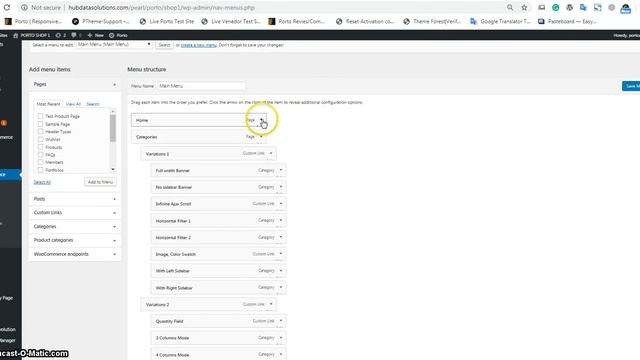Click the browser address bar URL
This screenshot has height=360, width=640.
(x=161, y=7)
